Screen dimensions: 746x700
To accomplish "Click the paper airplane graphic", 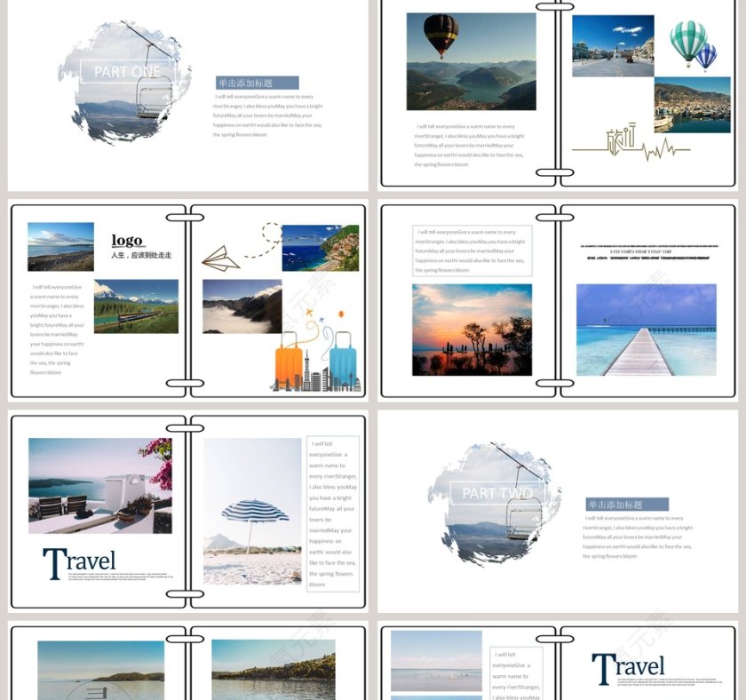I will pyautogui.click(x=221, y=259).
